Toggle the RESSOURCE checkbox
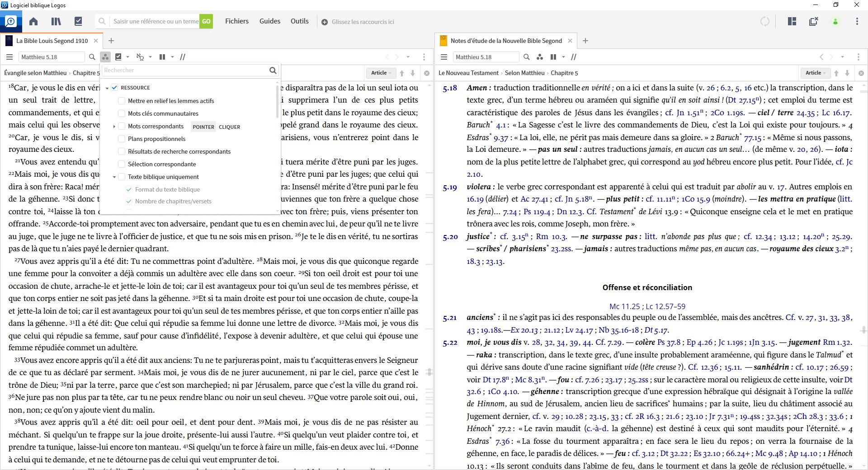Screen dimensions: 868x470 pyautogui.click(x=114, y=88)
